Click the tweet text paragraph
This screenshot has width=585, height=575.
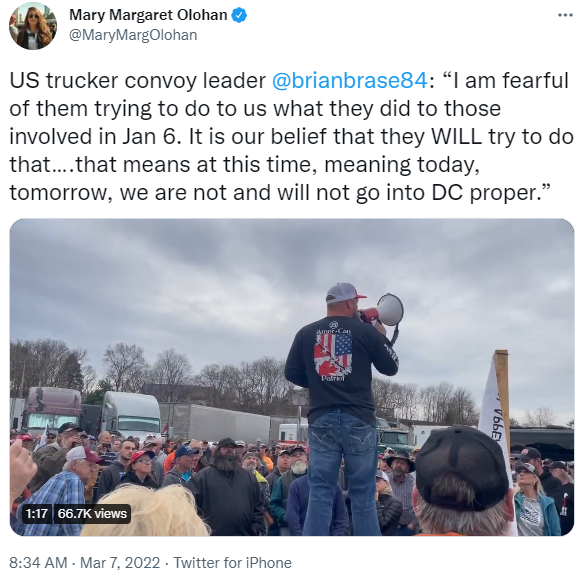pos(291,136)
